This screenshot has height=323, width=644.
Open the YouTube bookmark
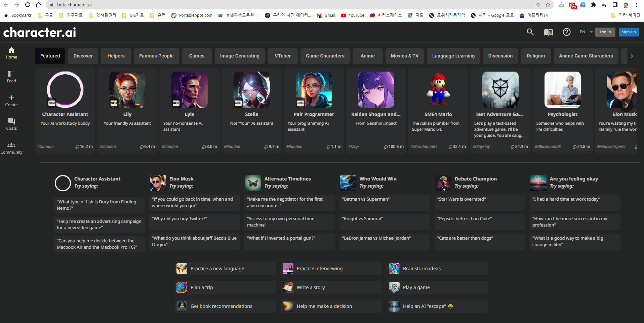point(353,15)
